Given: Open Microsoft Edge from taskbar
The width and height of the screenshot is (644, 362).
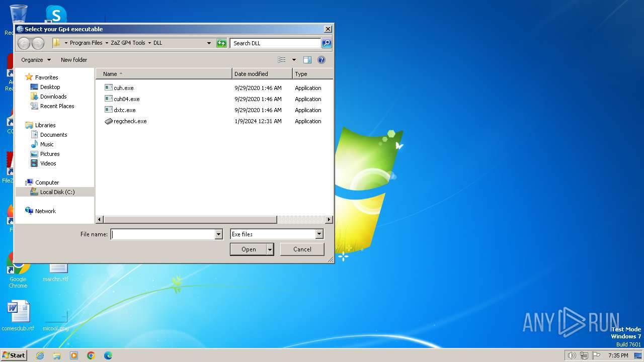Looking at the screenshot, I should click(x=108, y=355).
